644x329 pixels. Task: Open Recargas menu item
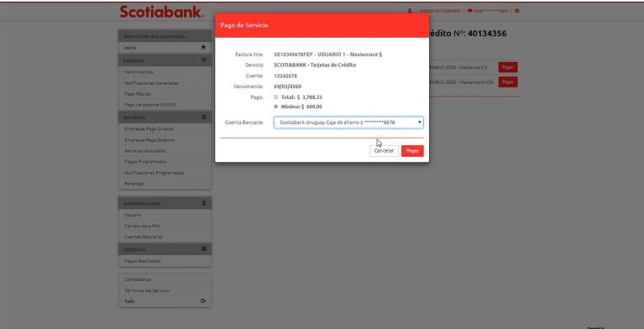click(x=165, y=184)
